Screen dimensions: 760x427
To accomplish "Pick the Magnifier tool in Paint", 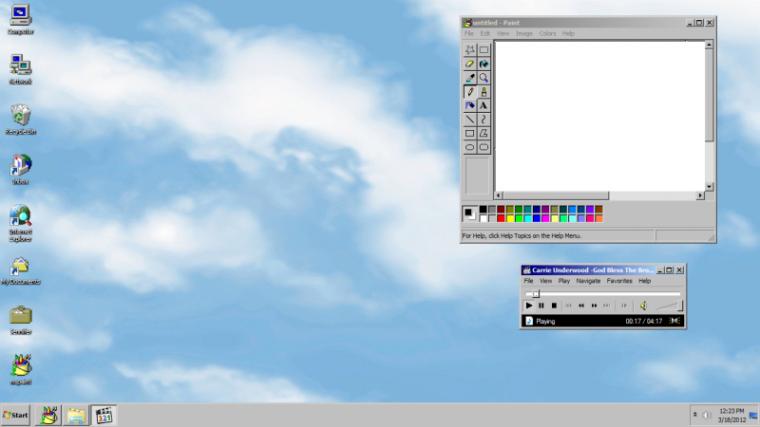I will 483,78.
